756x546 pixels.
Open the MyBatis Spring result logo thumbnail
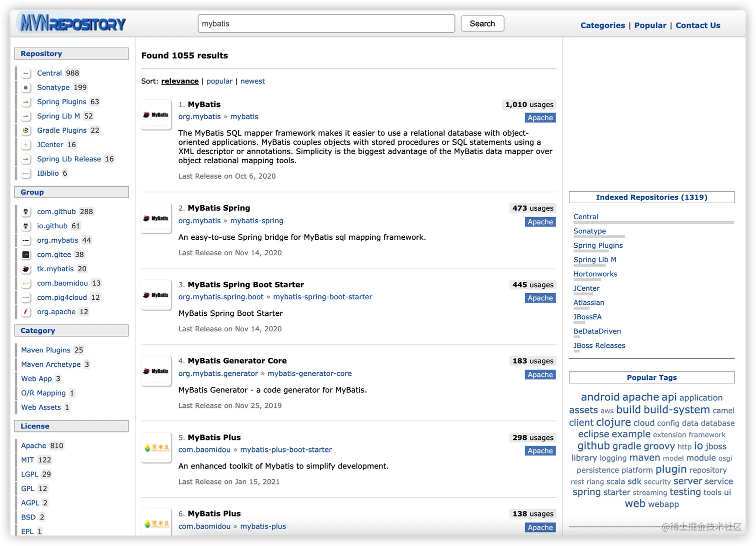(x=156, y=218)
